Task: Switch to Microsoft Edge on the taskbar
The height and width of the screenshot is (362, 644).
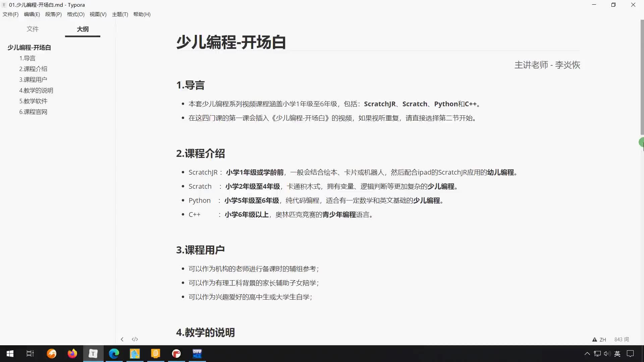Action: pos(114,354)
